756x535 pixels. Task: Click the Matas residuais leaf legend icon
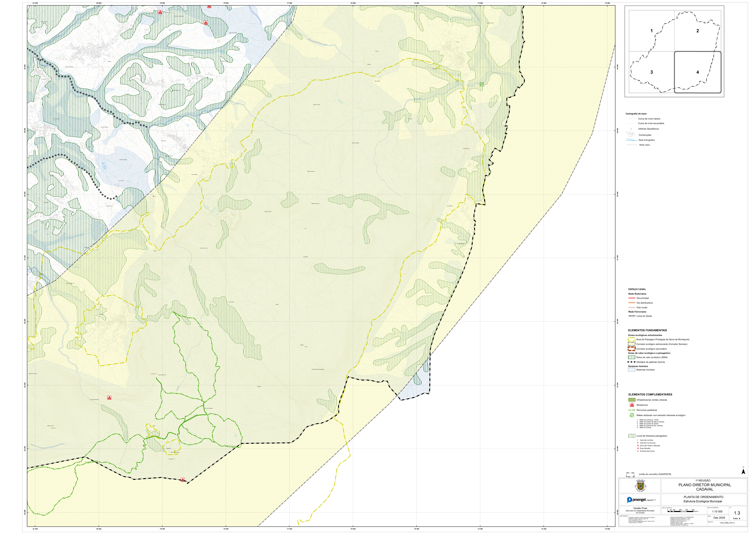point(632,415)
